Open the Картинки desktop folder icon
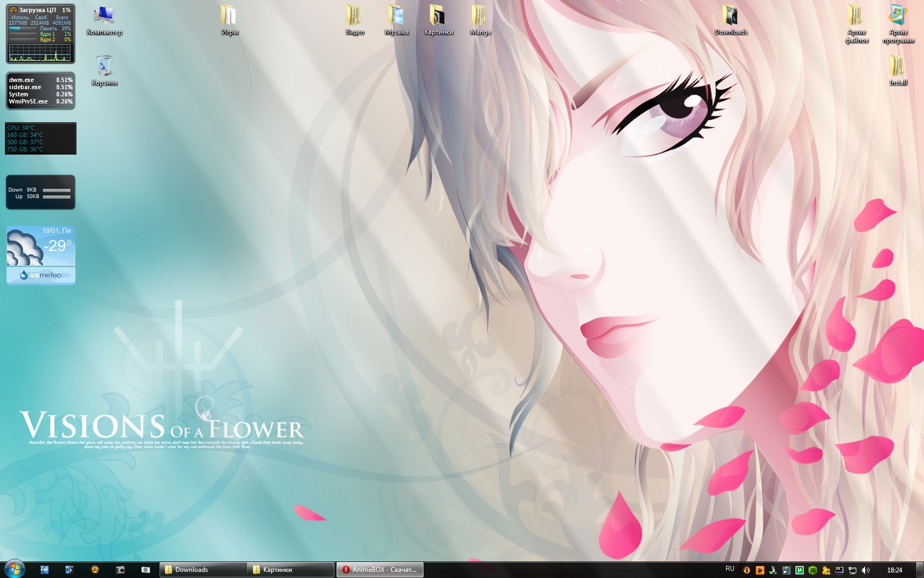 coord(438,20)
